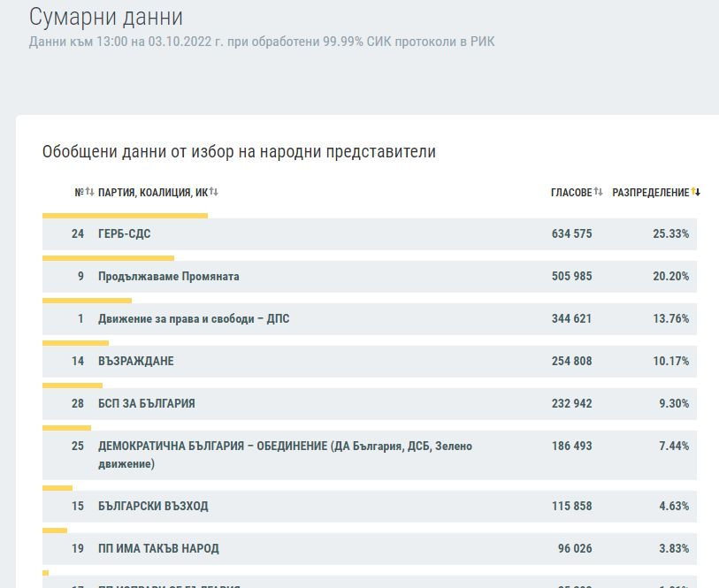Select ПП ИМА ТАКЪВ НАРОД party name
The width and height of the screenshot is (719, 588).
pyautogui.click(x=158, y=548)
